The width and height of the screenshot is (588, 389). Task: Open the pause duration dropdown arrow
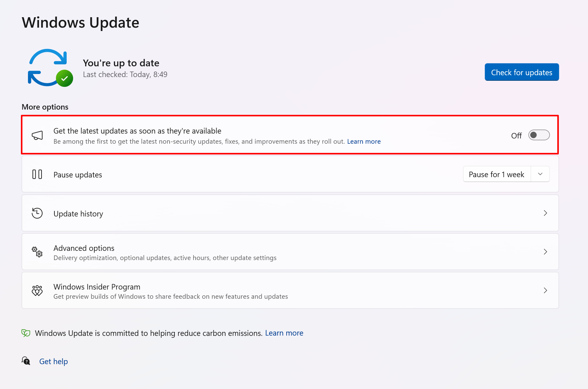click(x=540, y=174)
